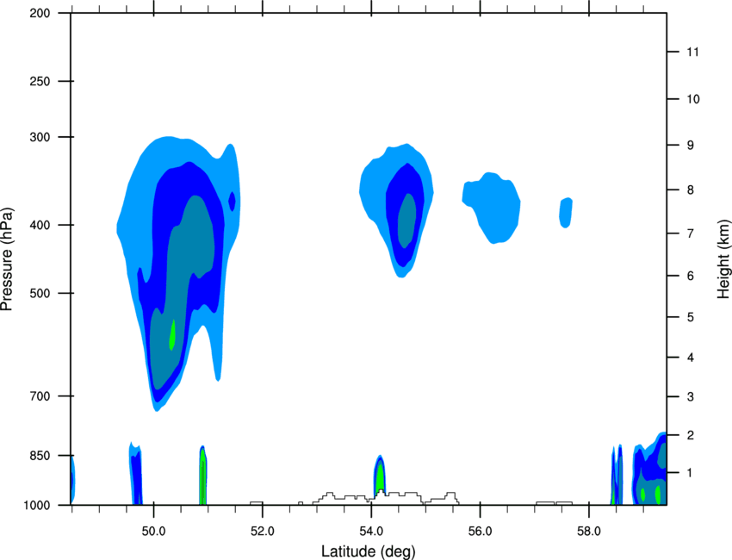Screen dimensions: 732x560
Task: Click the small light blue blob near 57.5 latitude
Action: click(566, 213)
